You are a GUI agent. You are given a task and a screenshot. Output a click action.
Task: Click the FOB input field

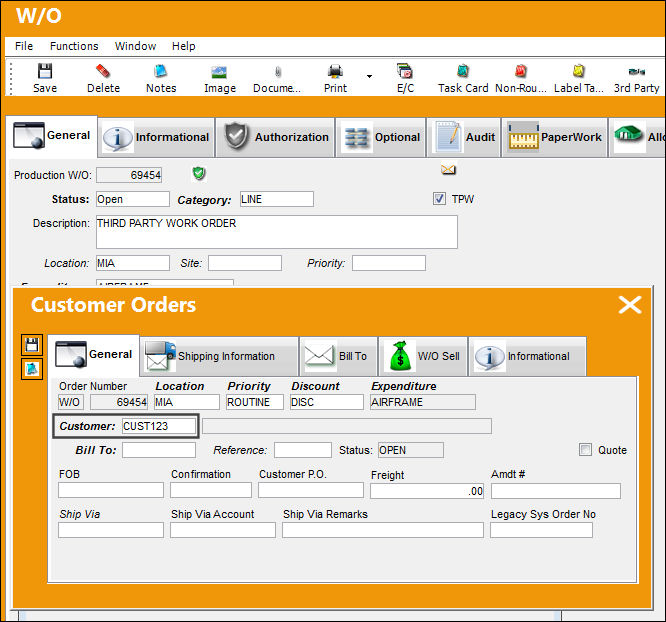111,490
